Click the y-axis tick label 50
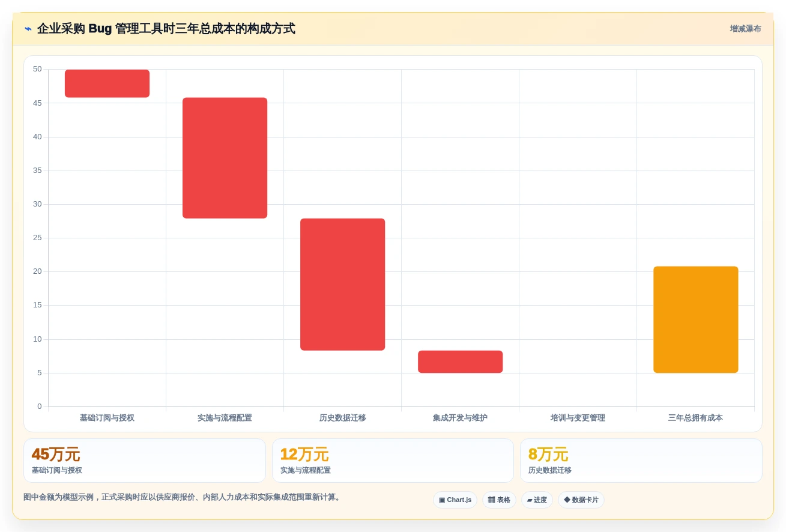 37,69
